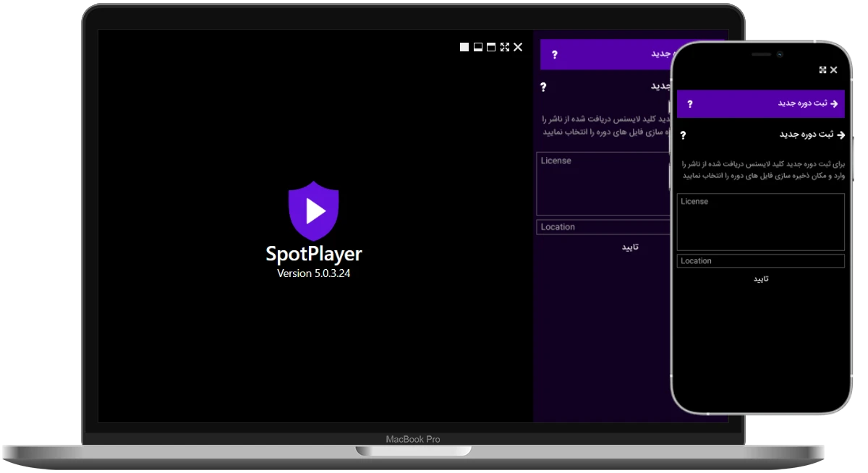This screenshot has height=473, width=868.
Task: Click help question mark in laptop purple header
Action: tap(555, 54)
